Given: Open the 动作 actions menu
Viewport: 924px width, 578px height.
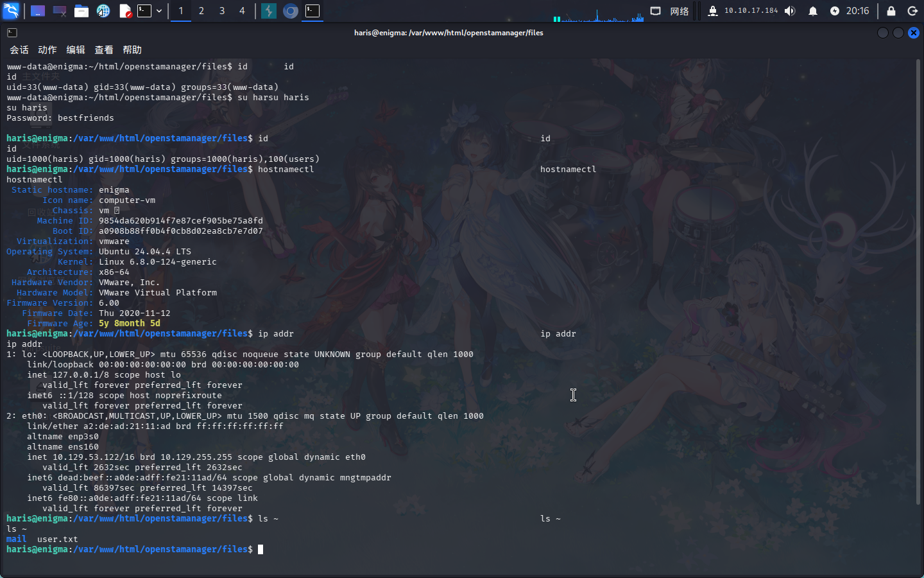Looking at the screenshot, I should (x=47, y=49).
